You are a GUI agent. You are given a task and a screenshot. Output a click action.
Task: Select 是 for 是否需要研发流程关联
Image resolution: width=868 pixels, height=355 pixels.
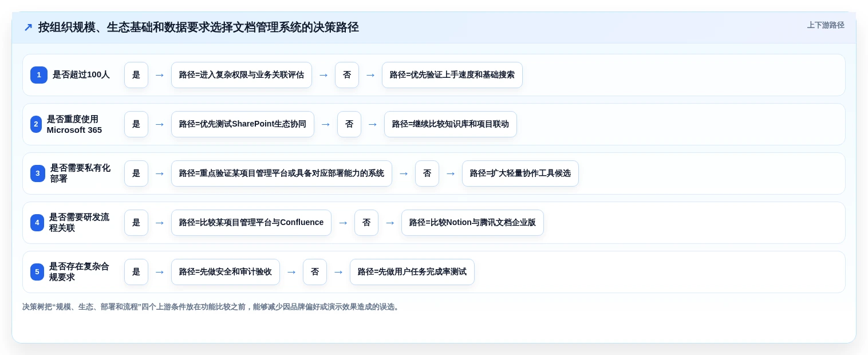(x=136, y=223)
